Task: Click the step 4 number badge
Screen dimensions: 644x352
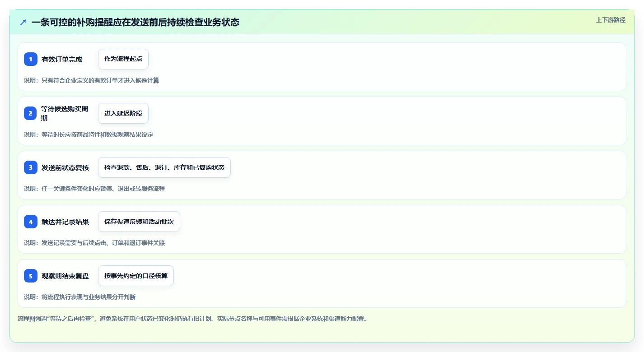Action: tap(31, 222)
